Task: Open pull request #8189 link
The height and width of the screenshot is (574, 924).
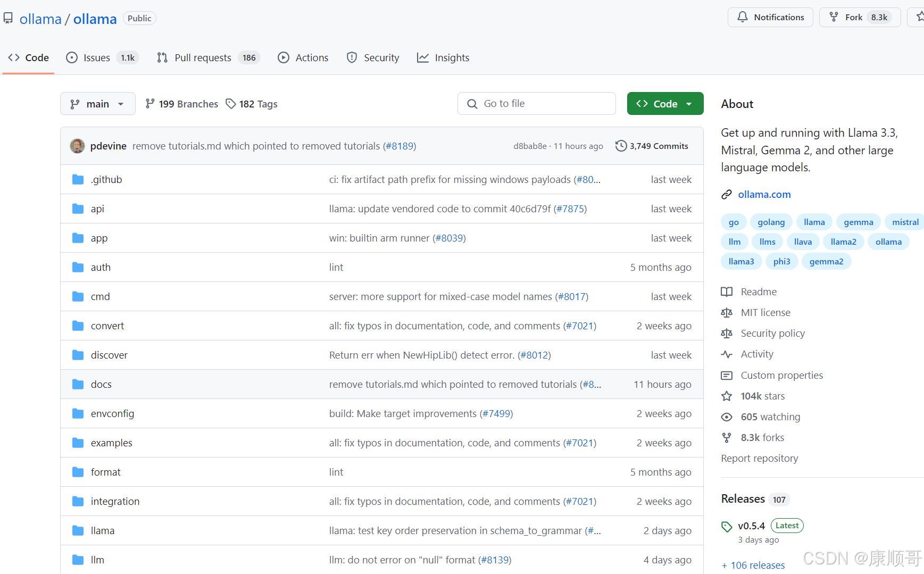Action: coord(399,146)
